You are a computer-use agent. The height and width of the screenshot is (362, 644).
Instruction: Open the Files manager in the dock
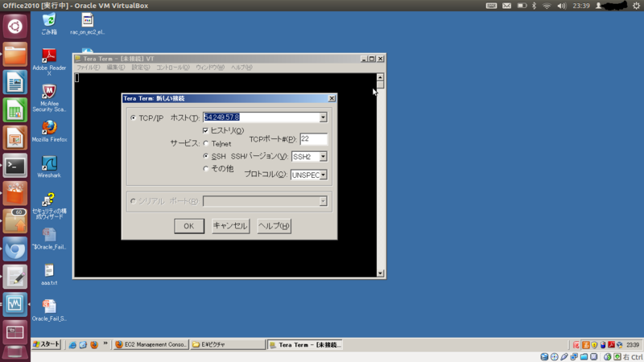[x=14, y=54]
